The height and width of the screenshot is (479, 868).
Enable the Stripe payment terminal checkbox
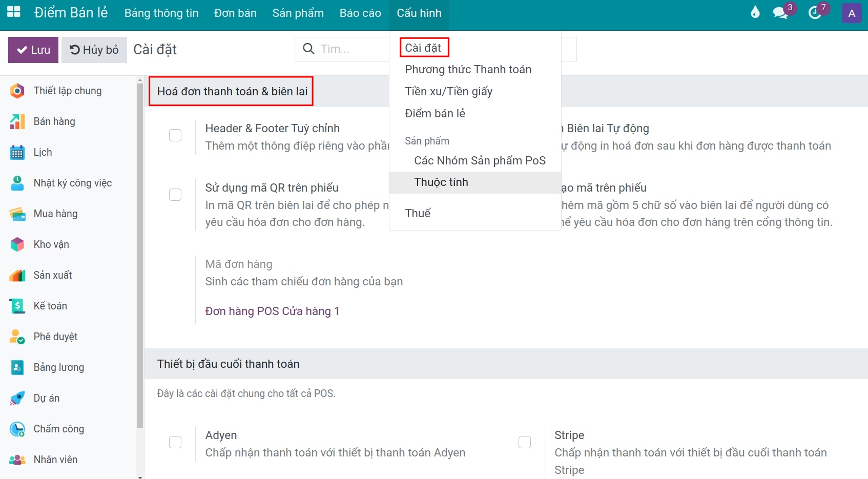coord(525,442)
